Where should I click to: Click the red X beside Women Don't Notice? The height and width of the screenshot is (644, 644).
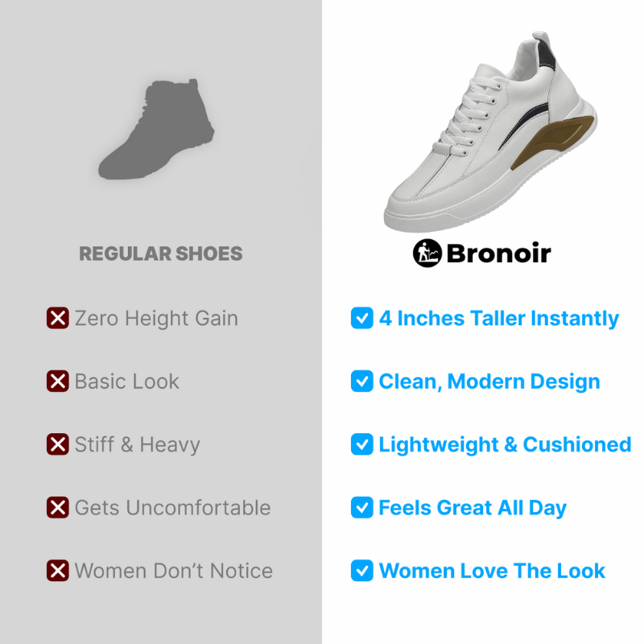pos(57,571)
